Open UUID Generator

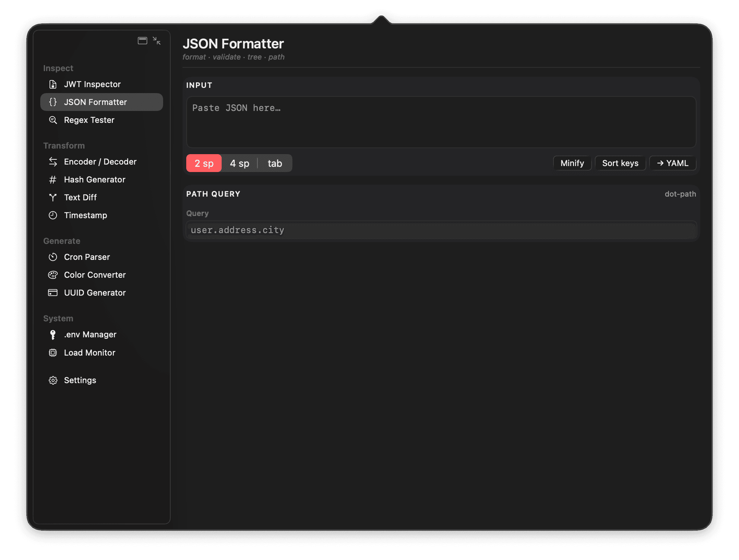click(102, 293)
